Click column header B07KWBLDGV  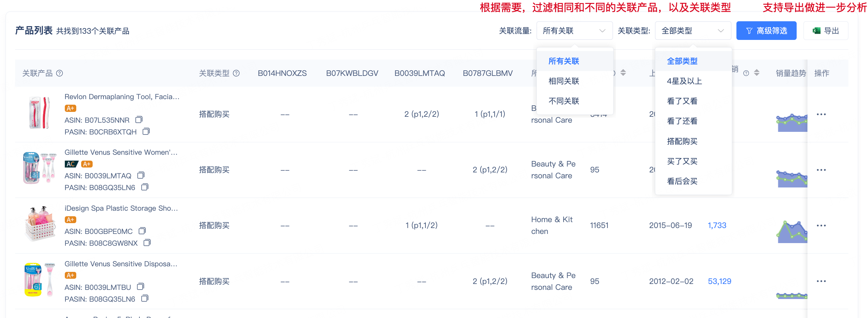[x=352, y=73]
